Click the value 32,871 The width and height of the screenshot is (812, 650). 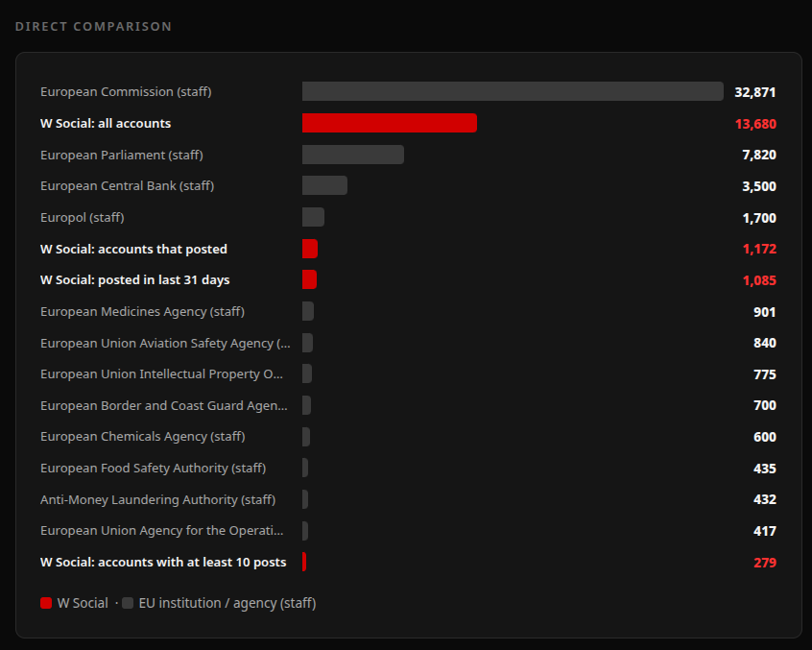point(755,93)
